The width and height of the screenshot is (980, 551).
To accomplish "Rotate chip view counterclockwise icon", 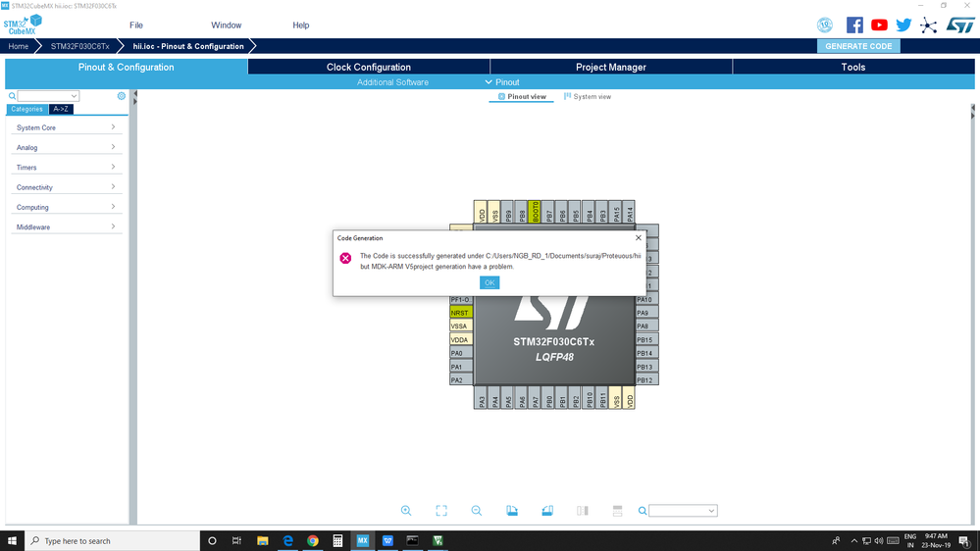I will point(546,511).
